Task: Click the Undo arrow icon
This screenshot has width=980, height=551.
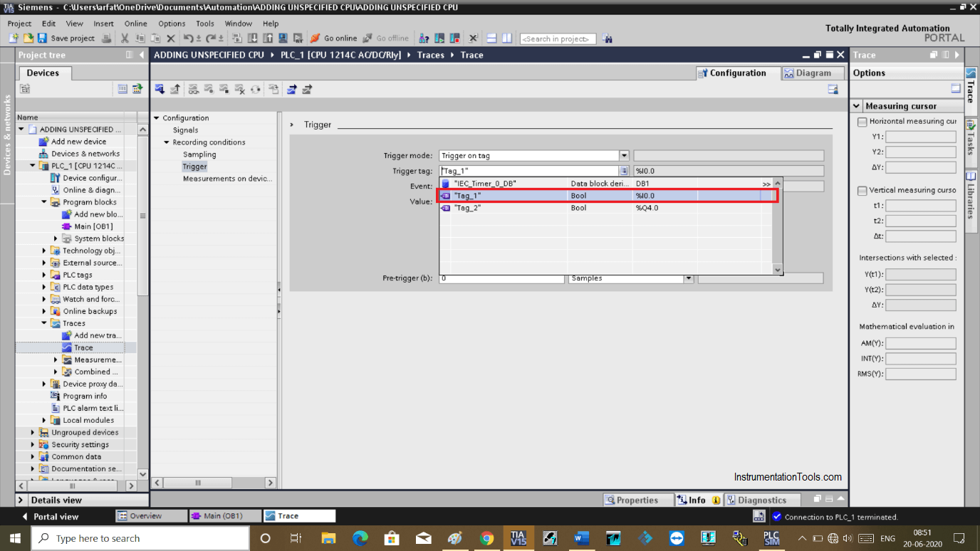Action: coord(188,38)
